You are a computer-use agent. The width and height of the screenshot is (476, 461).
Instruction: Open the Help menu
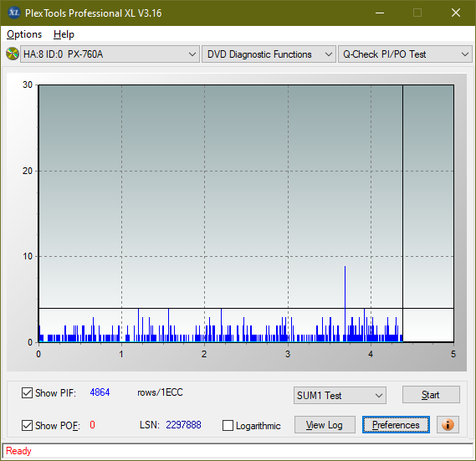(x=64, y=34)
